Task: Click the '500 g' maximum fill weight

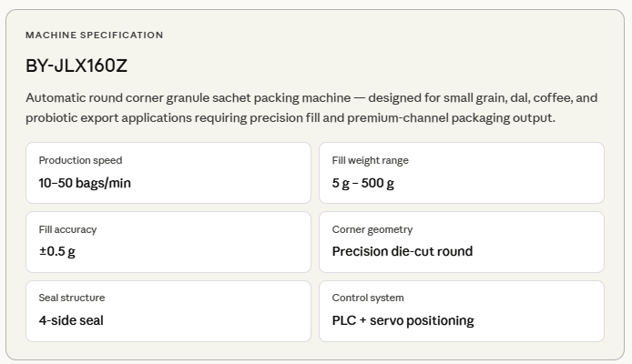Action: coord(377,183)
